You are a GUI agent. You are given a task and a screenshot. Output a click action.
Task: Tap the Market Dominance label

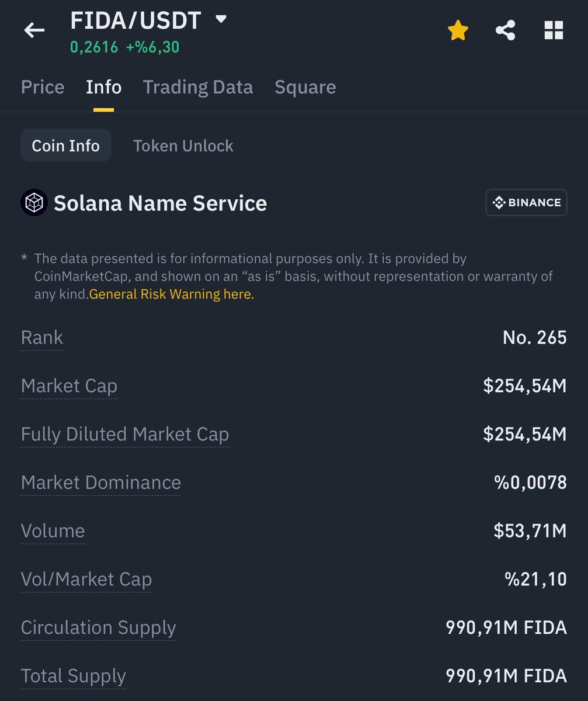tap(100, 483)
